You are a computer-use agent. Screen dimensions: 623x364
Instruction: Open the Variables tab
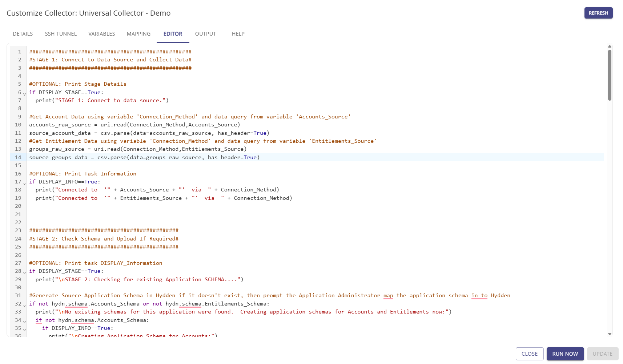pos(102,34)
